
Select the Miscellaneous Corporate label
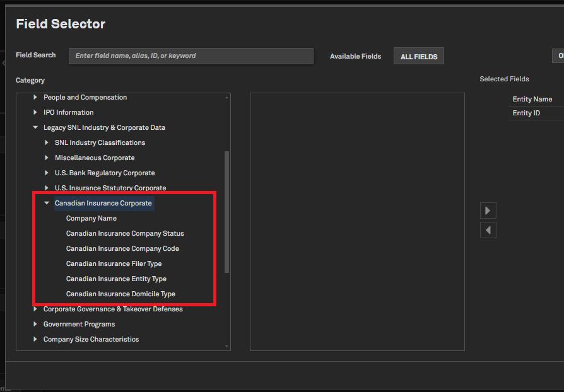click(95, 158)
